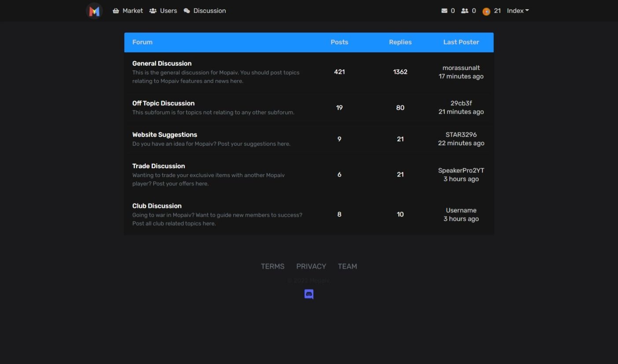
Task: Click Club Discussion description text
Action: 217,219
